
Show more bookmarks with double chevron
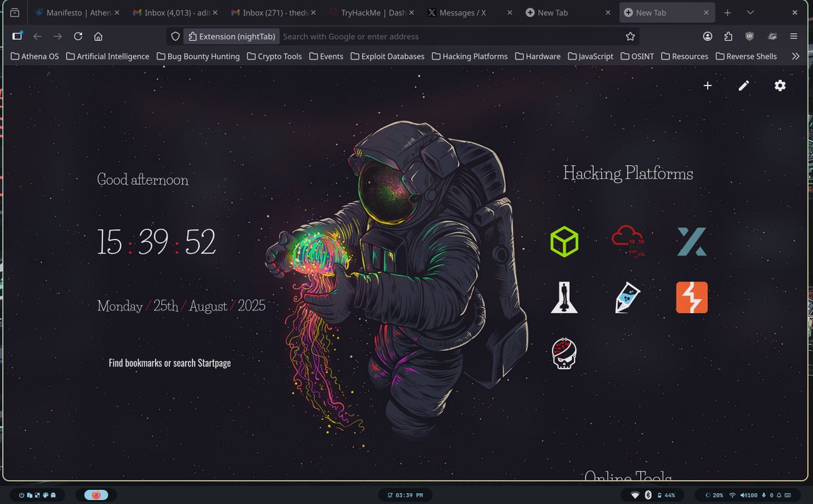click(795, 56)
